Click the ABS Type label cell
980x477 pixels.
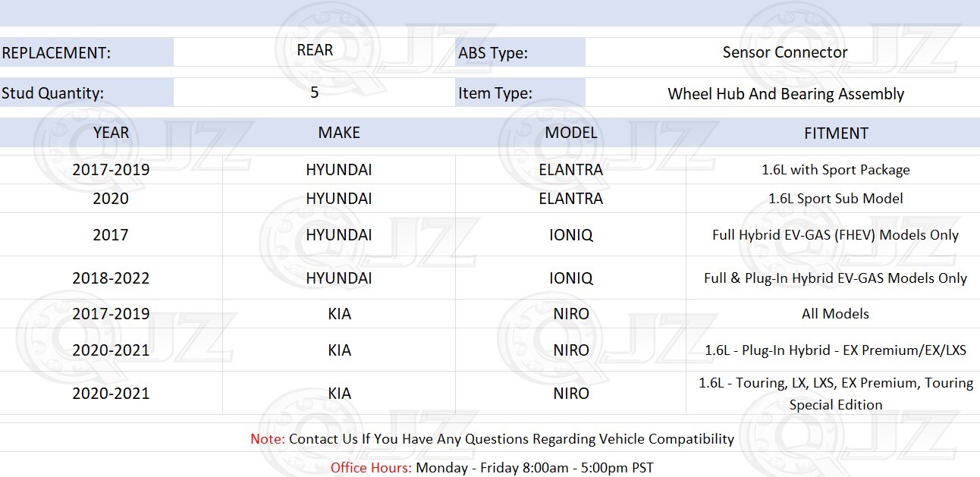point(520,52)
